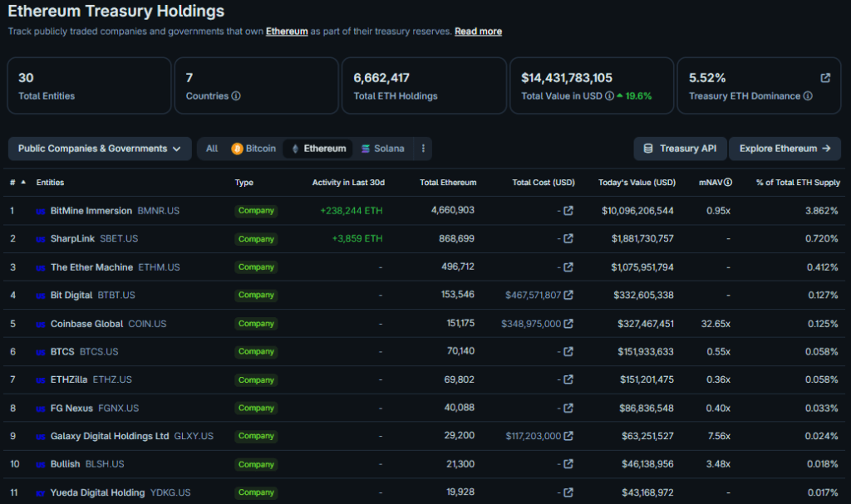This screenshot has width=851, height=504.
Task: Click the info icon beside Treasury ETH Dominance label
Action: (808, 96)
